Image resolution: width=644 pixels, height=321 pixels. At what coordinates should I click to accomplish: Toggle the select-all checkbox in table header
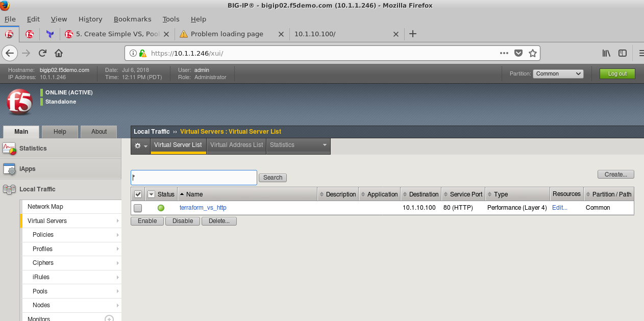click(138, 194)
